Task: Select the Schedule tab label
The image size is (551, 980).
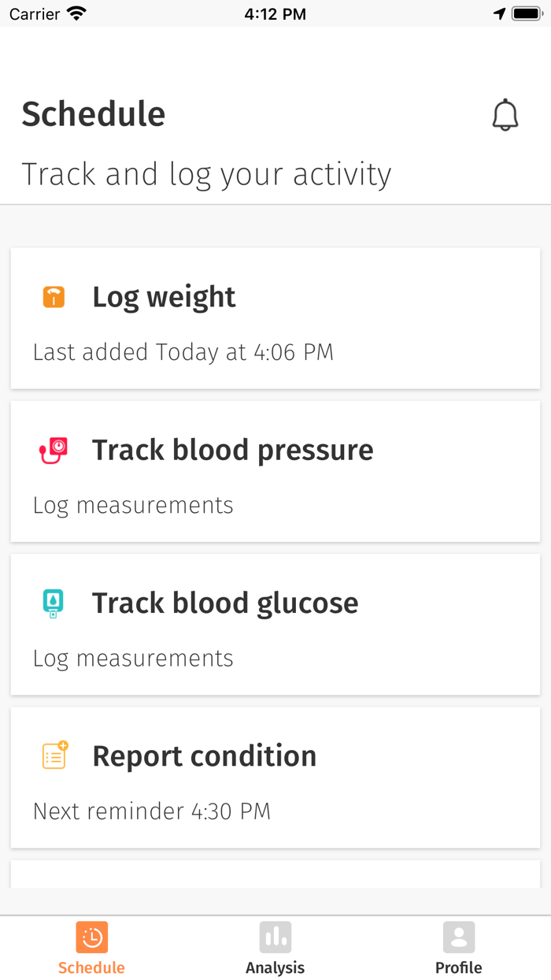Action: click(x=91, y=967)
